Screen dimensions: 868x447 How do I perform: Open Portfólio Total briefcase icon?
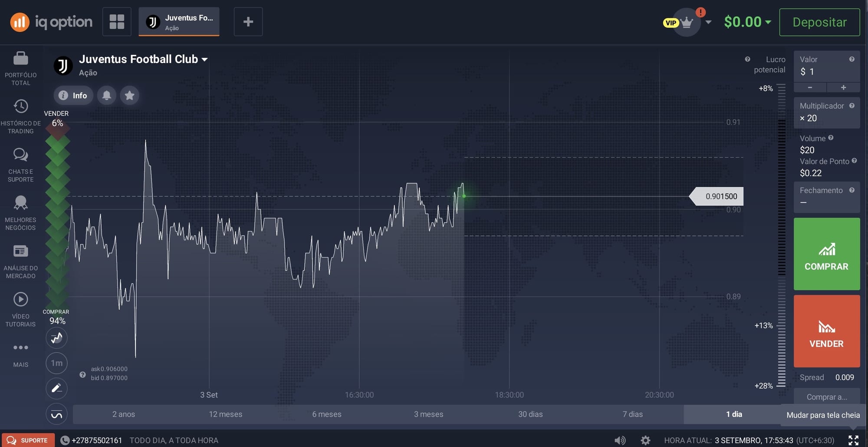[x=20, y=58]
